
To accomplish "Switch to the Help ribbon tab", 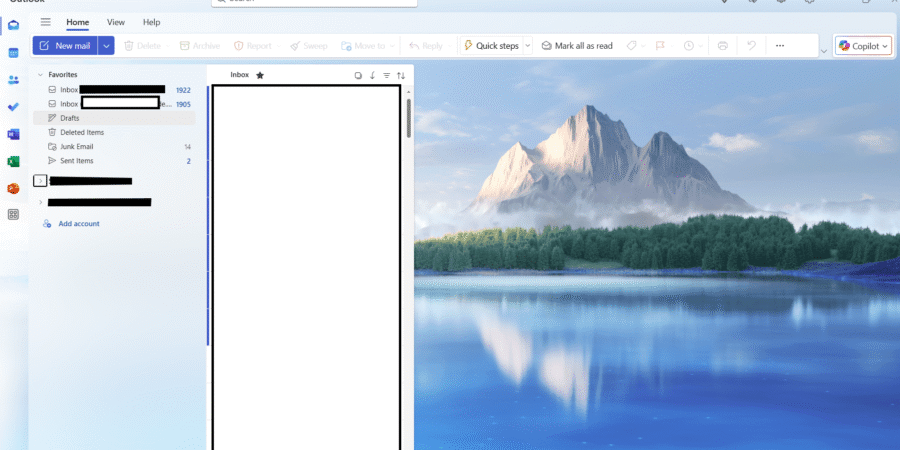I will point(152,22).
